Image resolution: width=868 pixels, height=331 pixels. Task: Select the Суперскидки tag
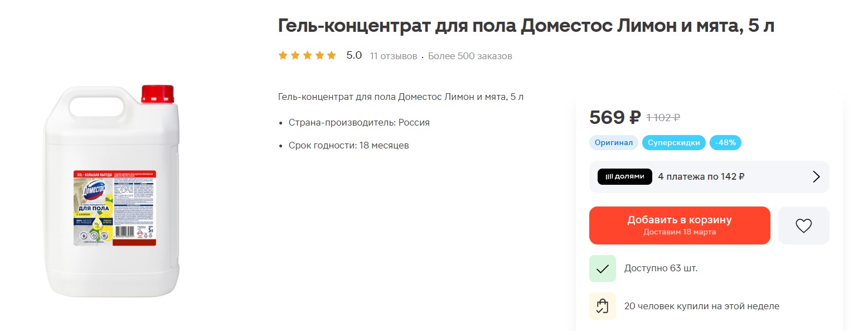pyautogui.click(x=674, y=142)
